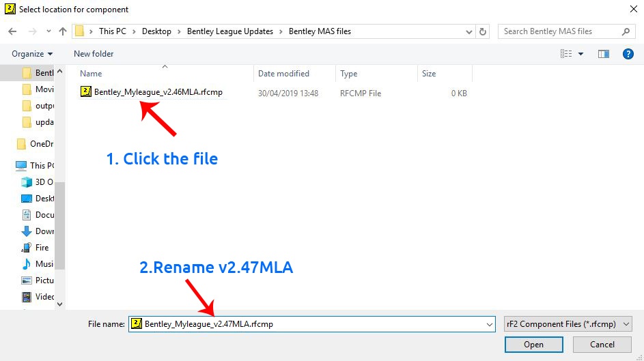
Task: Open rF2 Component Files type dropdown
Action: (568, 323)
